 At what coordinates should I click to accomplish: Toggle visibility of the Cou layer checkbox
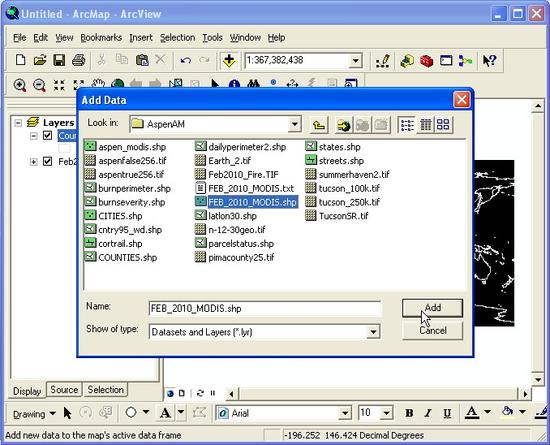(x=47, y=135)
